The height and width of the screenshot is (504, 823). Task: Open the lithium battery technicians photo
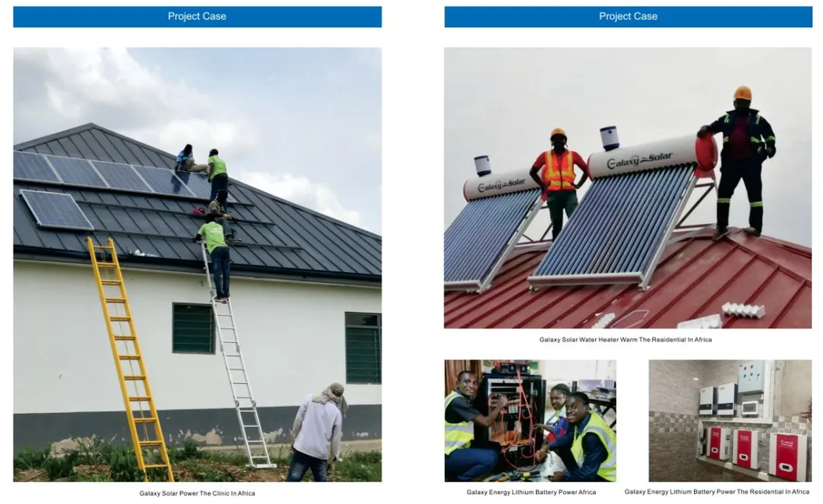(x=530, y=421)
